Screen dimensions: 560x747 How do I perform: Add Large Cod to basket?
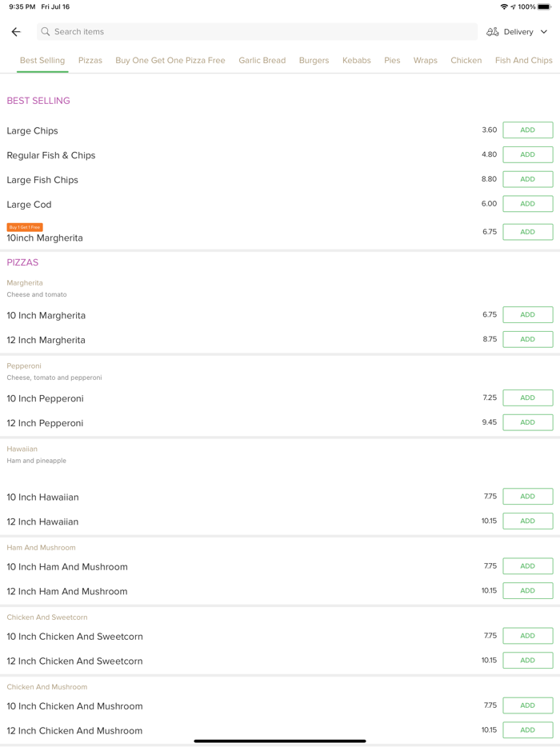tap(527, 204)
